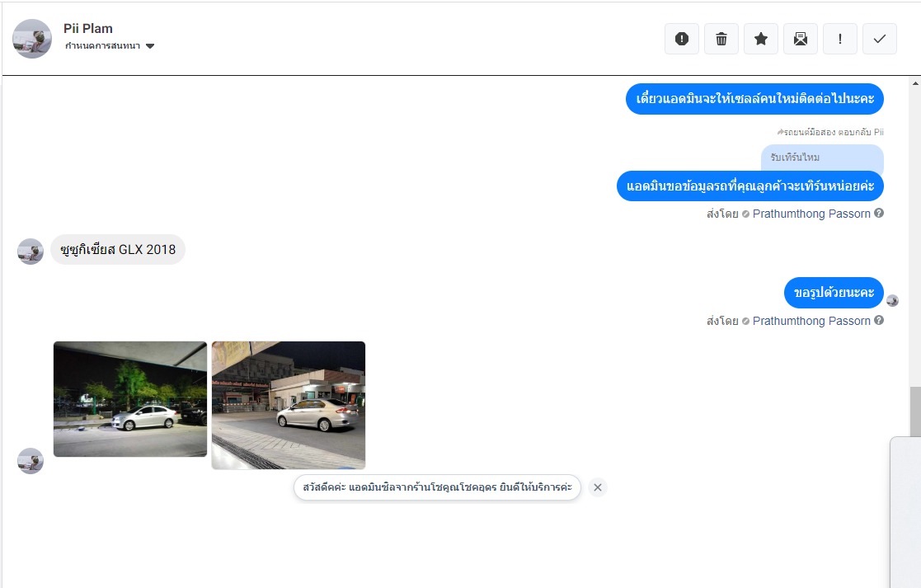Open the right silver car photo thumbnail

point(289,405)
